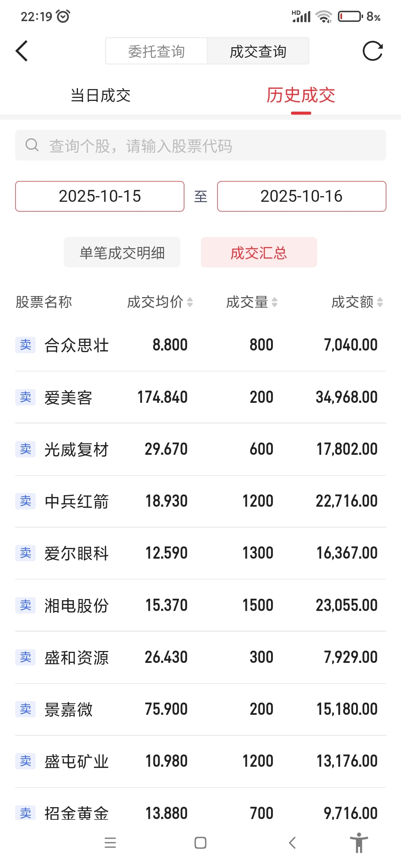Sort by 成交均价 column arrows

coord(190,302)
